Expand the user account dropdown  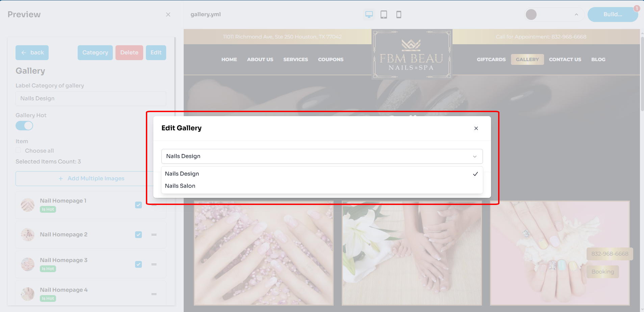576,15
